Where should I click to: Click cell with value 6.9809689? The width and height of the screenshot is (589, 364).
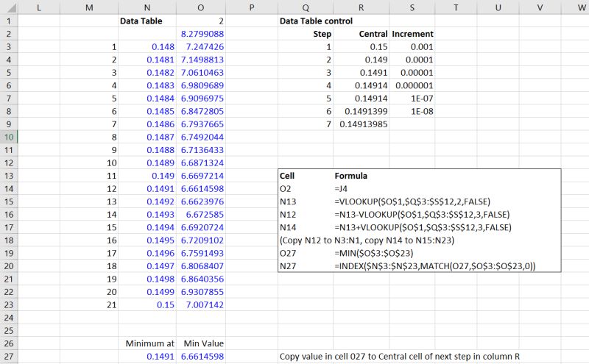(201, 85)
